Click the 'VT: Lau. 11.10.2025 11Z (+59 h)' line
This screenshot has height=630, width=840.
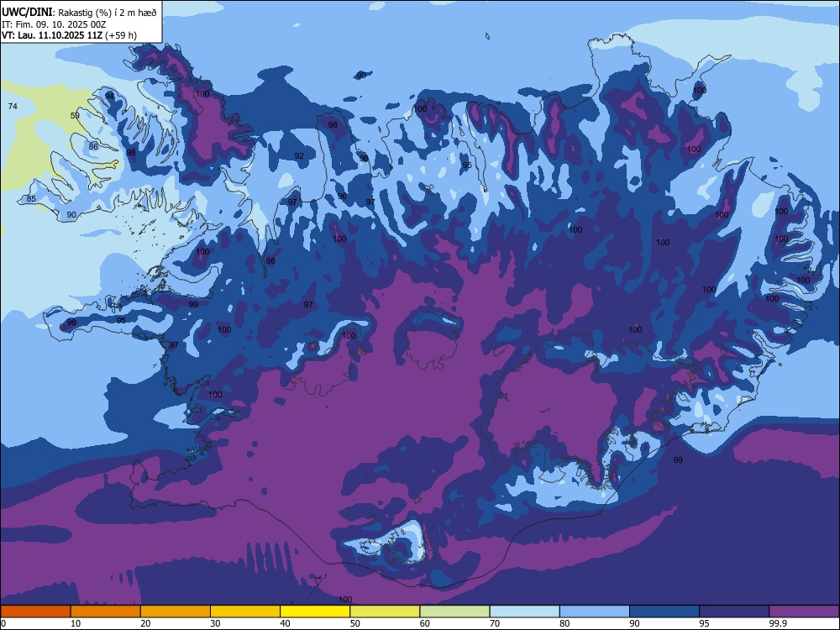(69, 35)
